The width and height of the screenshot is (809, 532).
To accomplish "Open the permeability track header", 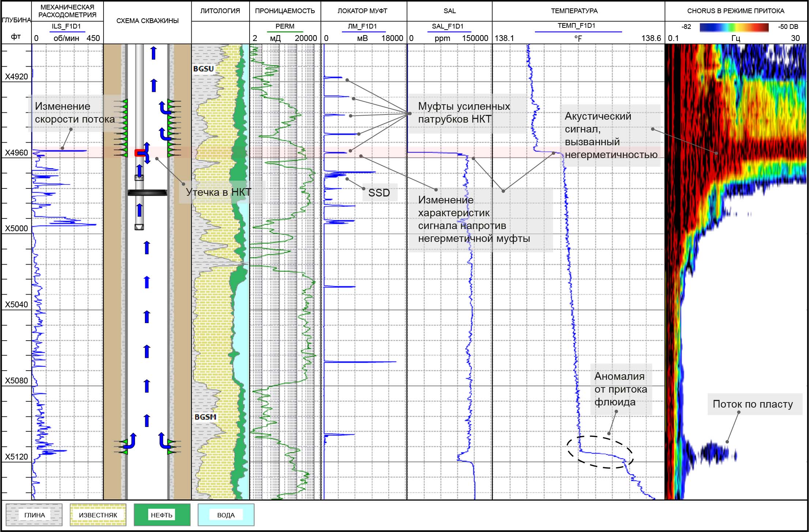I will (285, 11).
